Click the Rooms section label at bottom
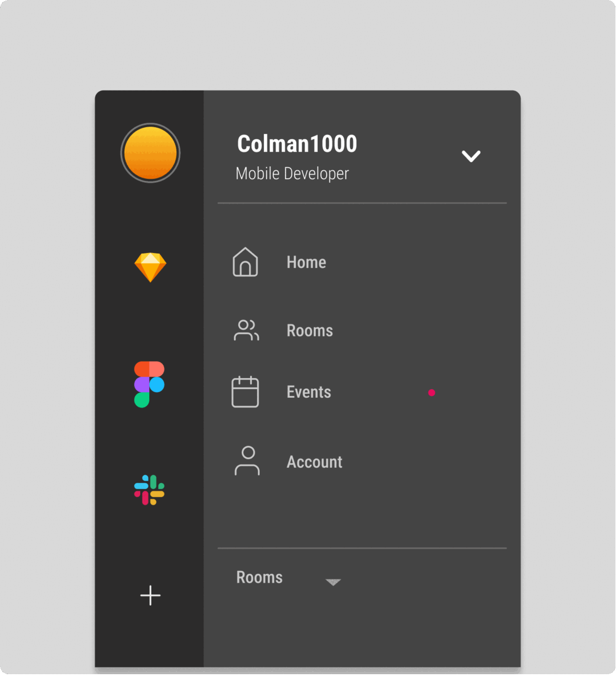 click(x=259, y=577)
